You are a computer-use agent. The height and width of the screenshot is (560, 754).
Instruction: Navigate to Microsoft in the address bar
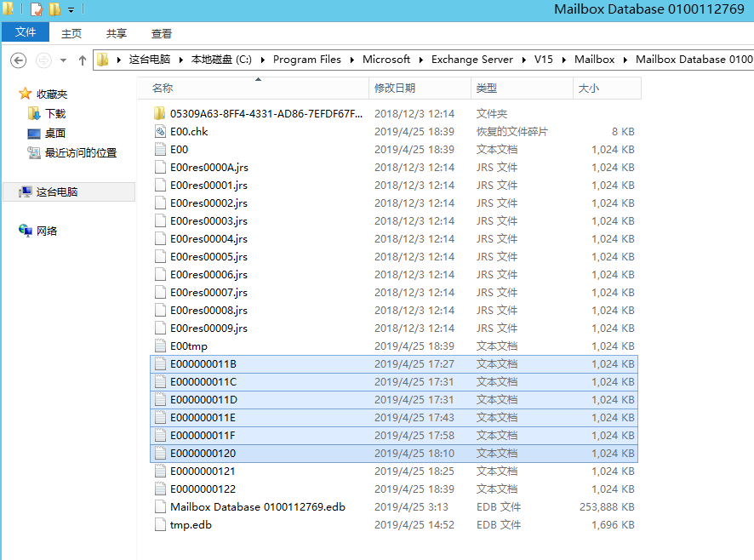pyautogui.click(x=386, y=60)
